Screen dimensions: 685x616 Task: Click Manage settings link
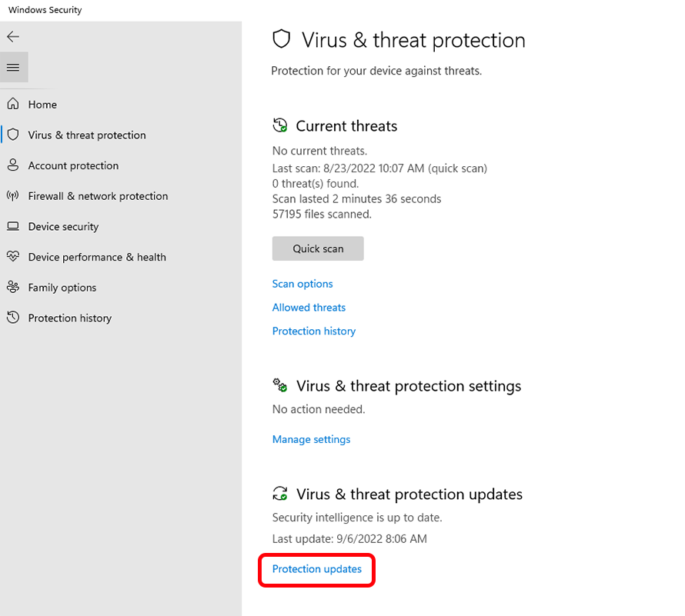(x=311, y=440)
